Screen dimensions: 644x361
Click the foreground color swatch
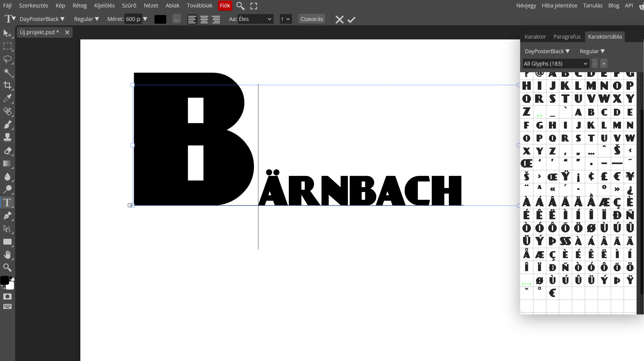click(5, 280)
